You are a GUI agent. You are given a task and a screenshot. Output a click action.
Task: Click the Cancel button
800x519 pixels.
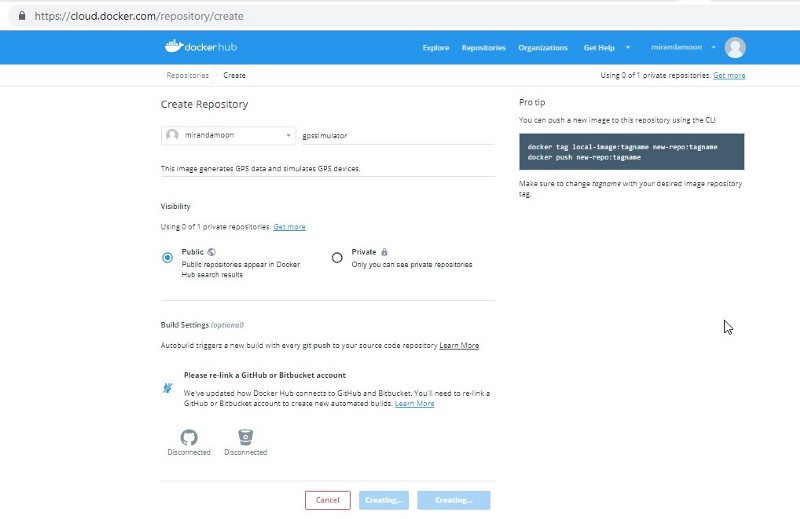coord(328,500)
